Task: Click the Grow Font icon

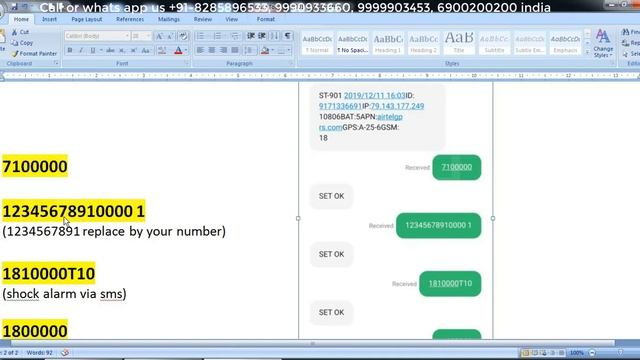Action: [x=160, y=36]
